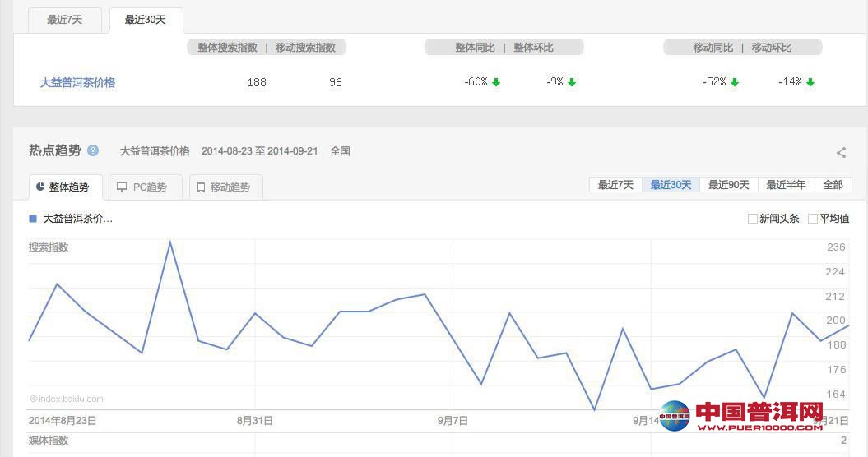868x457 pixels.
Task: Select 移动同比 header toggle
Action: [713, 48]
